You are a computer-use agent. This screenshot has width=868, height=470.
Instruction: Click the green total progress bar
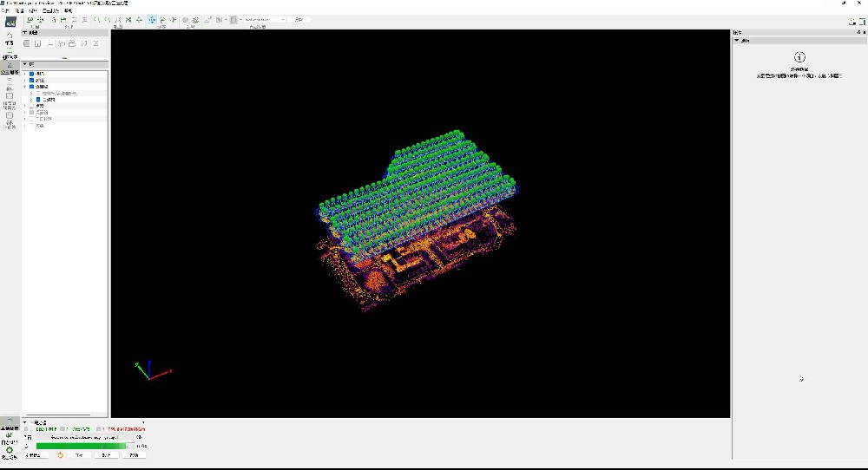85,446
